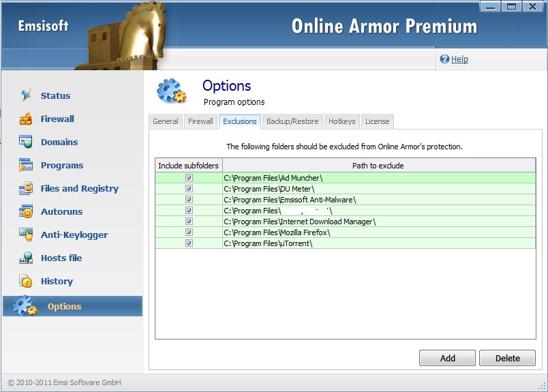
Task: Click the Files and Registry lock icon
Action: tap(26, 188)
